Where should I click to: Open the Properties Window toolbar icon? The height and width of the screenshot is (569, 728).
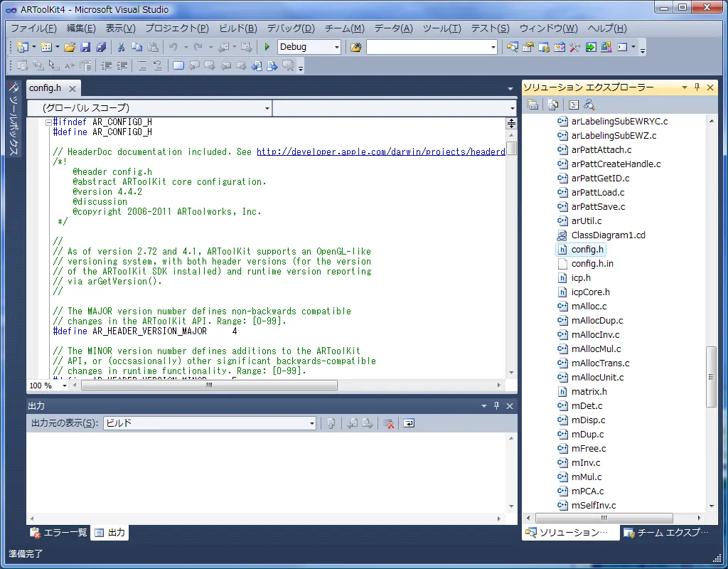[528, 47]
